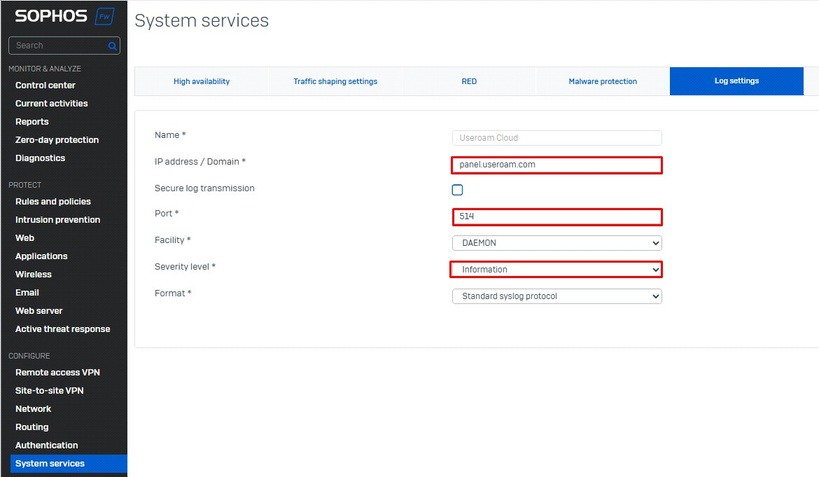Open Routing in the sidebar
The height and width of the screenshot is (477, 819).
32,427
